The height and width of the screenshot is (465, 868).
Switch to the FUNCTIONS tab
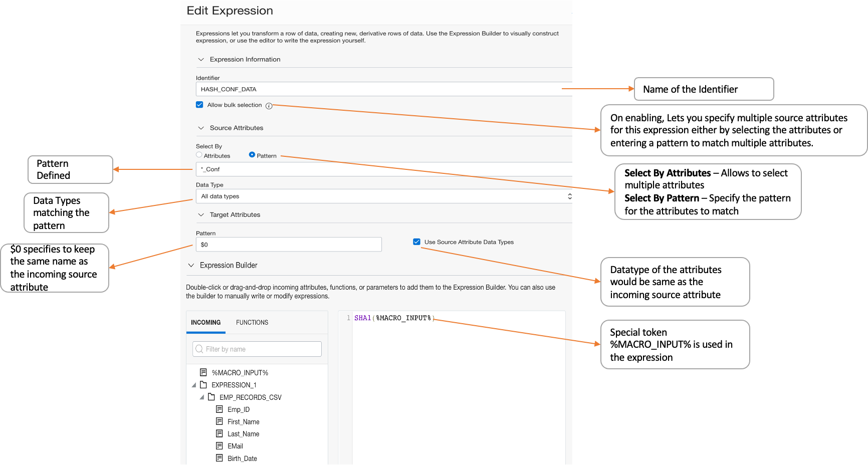(x=252, y=323)
